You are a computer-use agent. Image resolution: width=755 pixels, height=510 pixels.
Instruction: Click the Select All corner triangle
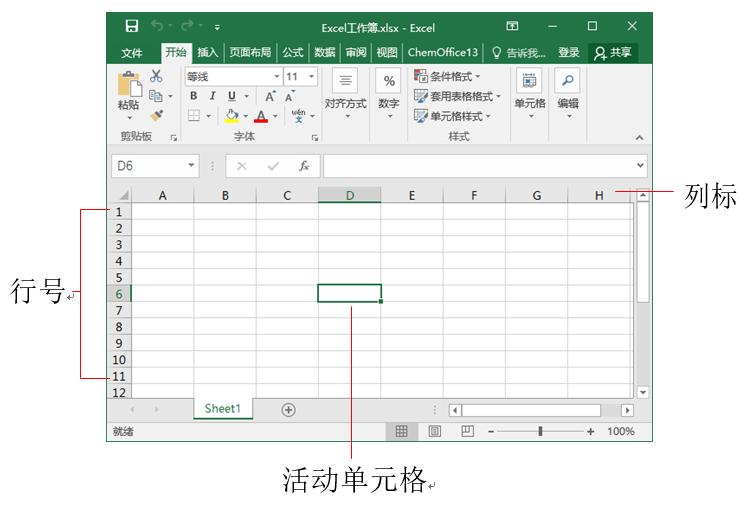point(123,195)
